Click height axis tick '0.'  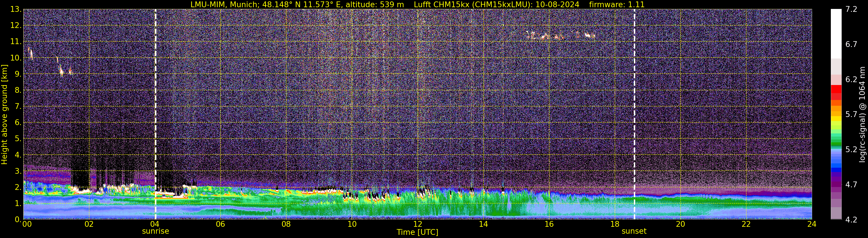18,220
